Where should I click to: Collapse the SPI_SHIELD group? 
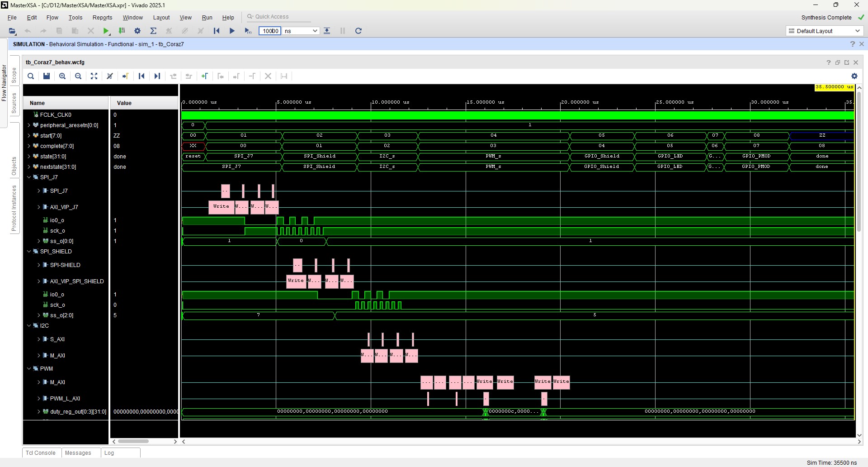[x=29, y=251]
